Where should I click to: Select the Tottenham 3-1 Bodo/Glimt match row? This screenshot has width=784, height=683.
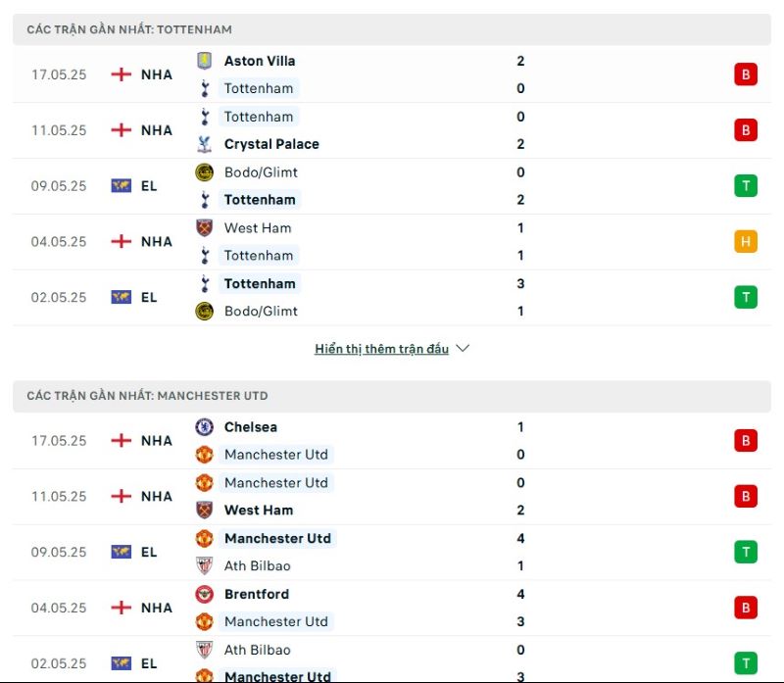[392, 298]
